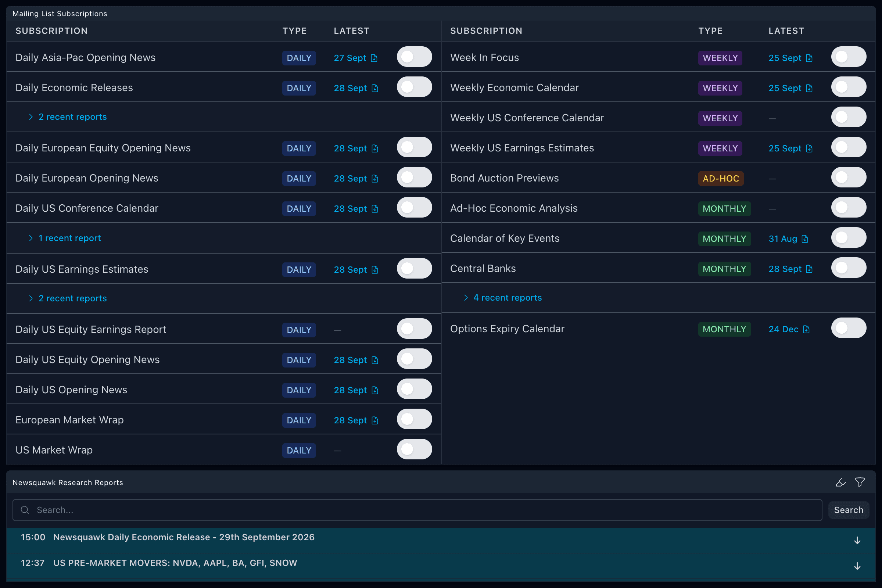
Task: Click document icon for Daily US Equity Opening News
Action: point(374,360)
